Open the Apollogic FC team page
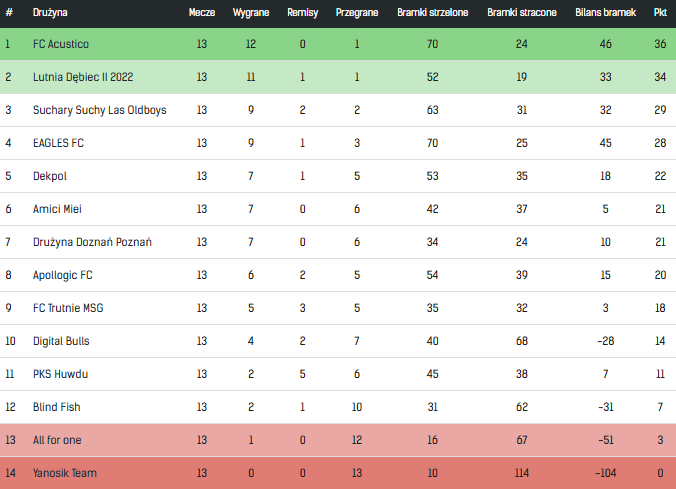This screenshot has height=489, width=676. (x=62, y=275)
